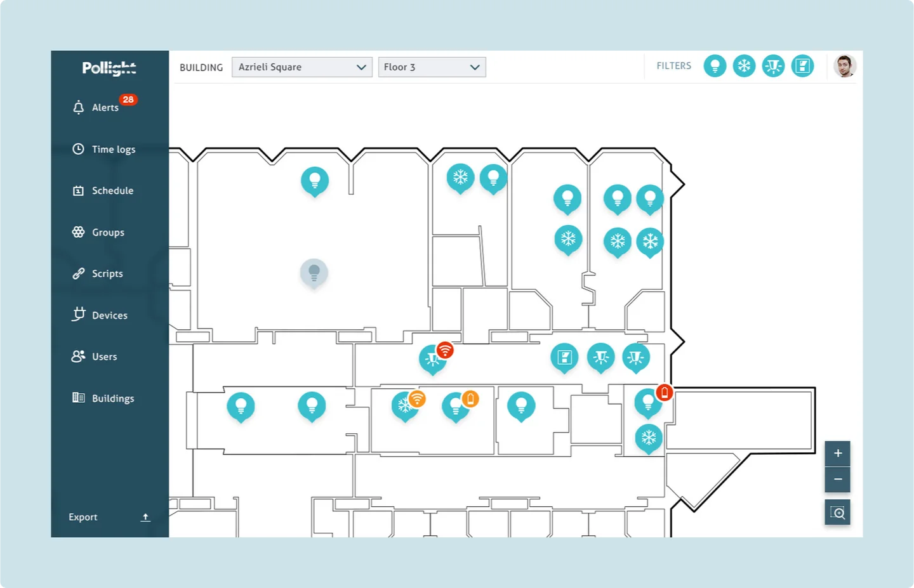Open the Scripts section
Screen dimensions: 914x588
pos(98,273)
